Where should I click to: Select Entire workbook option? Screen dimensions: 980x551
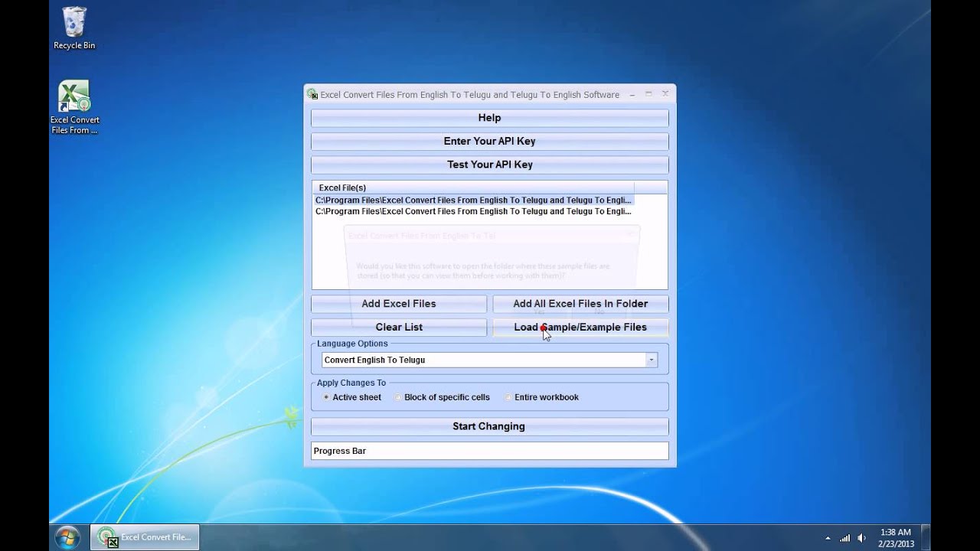[x=541, y=397]
